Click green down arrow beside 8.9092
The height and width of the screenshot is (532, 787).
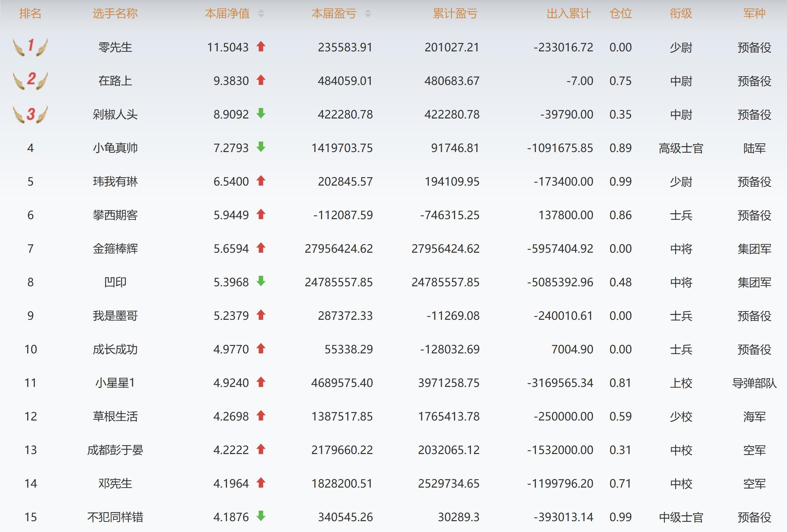coord(261,114)
